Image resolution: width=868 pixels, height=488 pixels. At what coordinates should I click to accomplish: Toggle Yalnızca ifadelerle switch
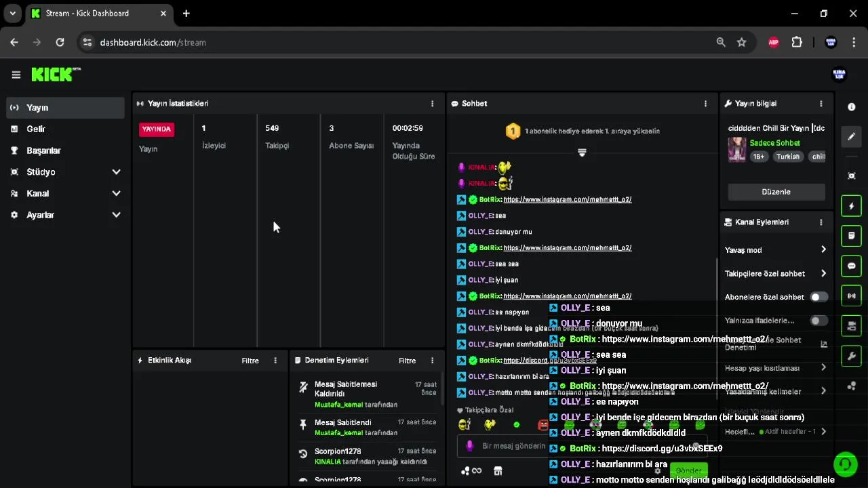pos(819,321)
